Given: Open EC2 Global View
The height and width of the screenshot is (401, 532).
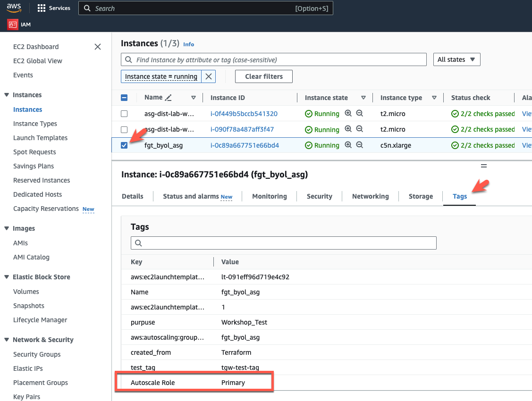Looking at the screenshot, I should (x=38, y=61).
